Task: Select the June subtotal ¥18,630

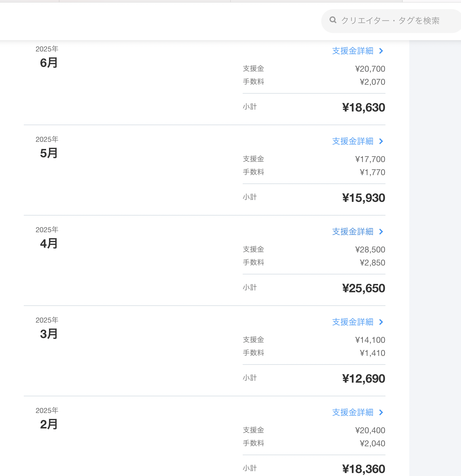Action: (x=364, y=108)
